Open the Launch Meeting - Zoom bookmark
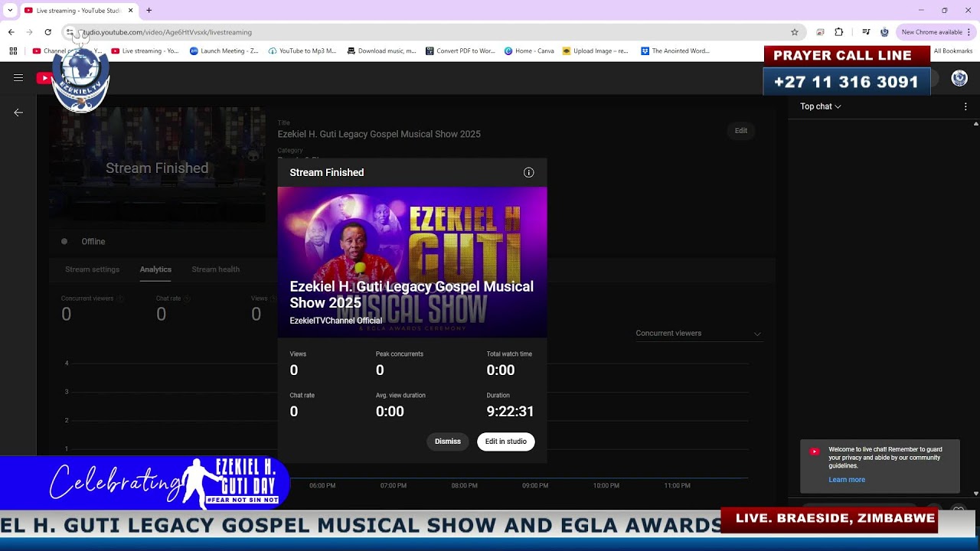 coord(224,51)
